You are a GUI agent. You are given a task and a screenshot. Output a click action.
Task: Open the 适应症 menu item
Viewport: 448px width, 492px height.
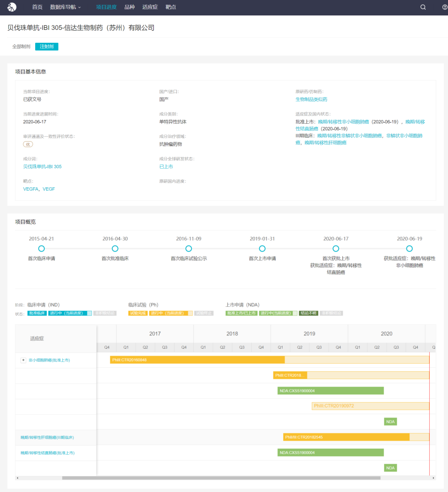(150, 7)
